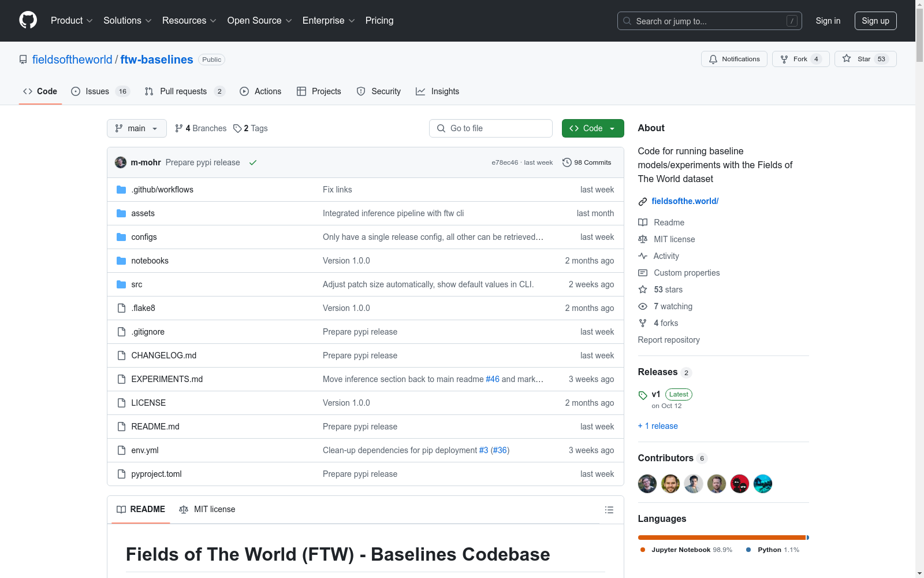Click the Sign in link
Screen dimensions: 924x578
click(x=828, y=21)
